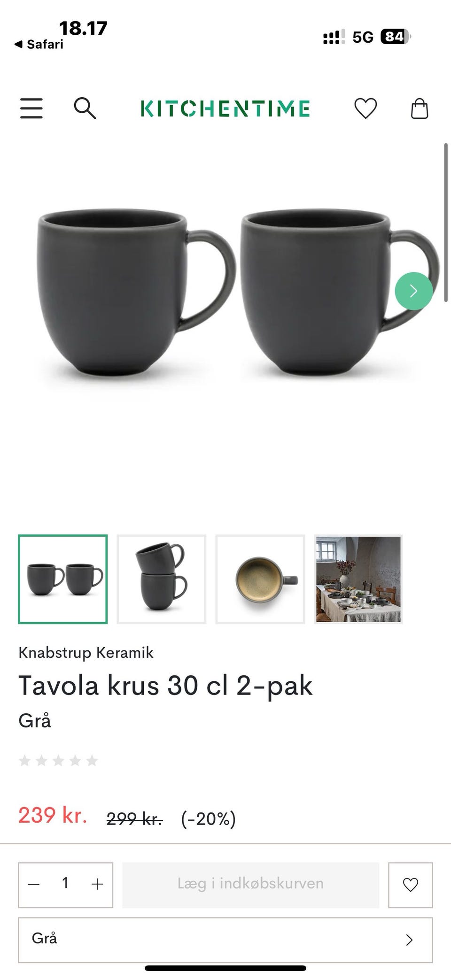
Task: Open the shopping bag icon
Action: pyautogui.click(x=420, y=108)
